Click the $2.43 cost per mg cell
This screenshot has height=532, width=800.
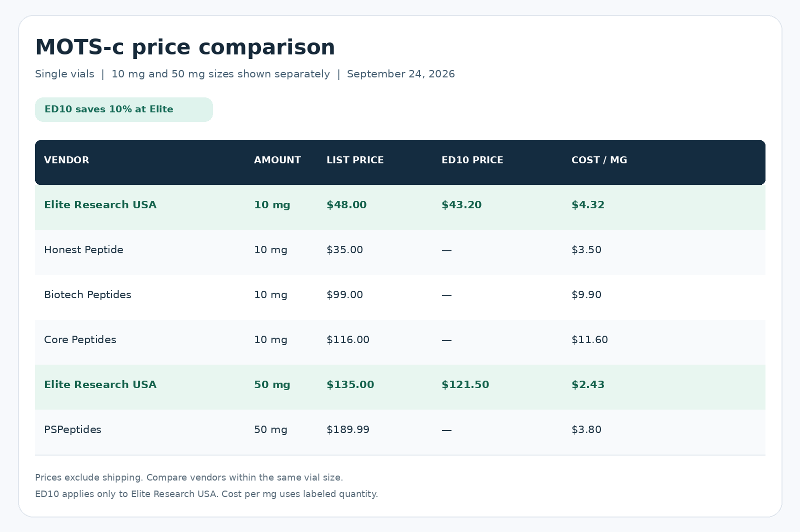588,385
